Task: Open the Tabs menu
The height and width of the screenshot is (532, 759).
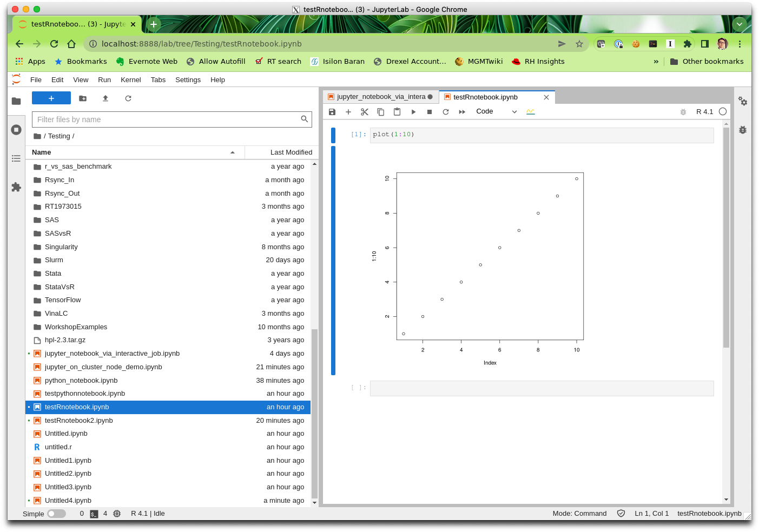Action: (158, 79)
